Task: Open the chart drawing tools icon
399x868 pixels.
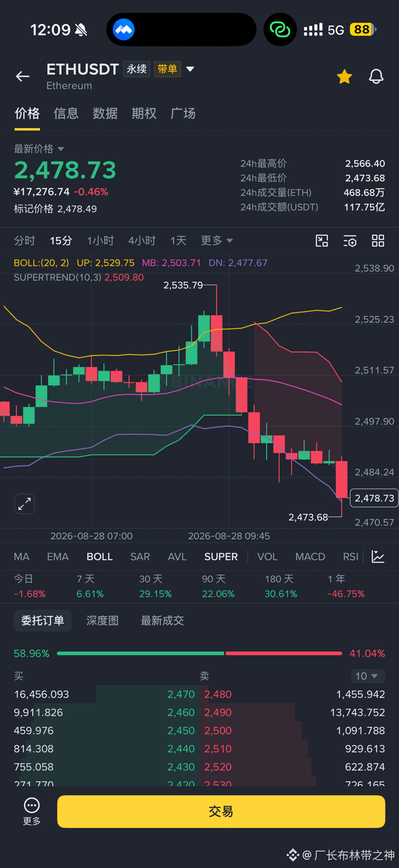Action: [x=322, y=241]
